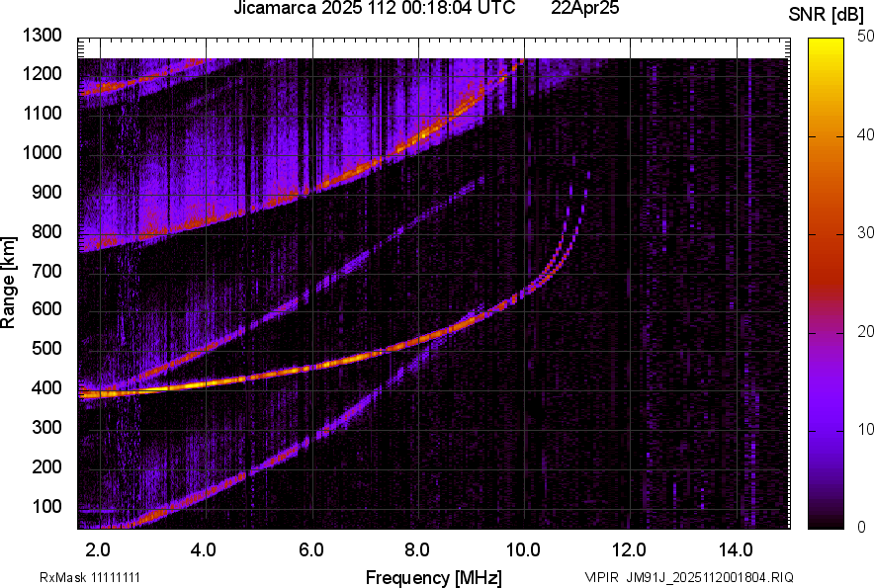Click the y-axis tick label "200"
874x588 pixels.
(x=46, y=466)
